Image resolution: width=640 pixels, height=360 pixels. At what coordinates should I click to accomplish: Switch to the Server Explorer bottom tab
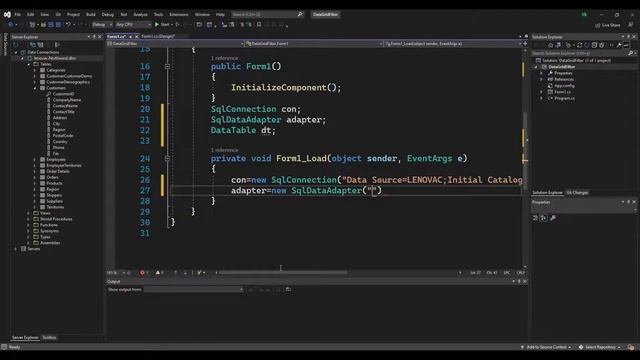coord(25,338)
